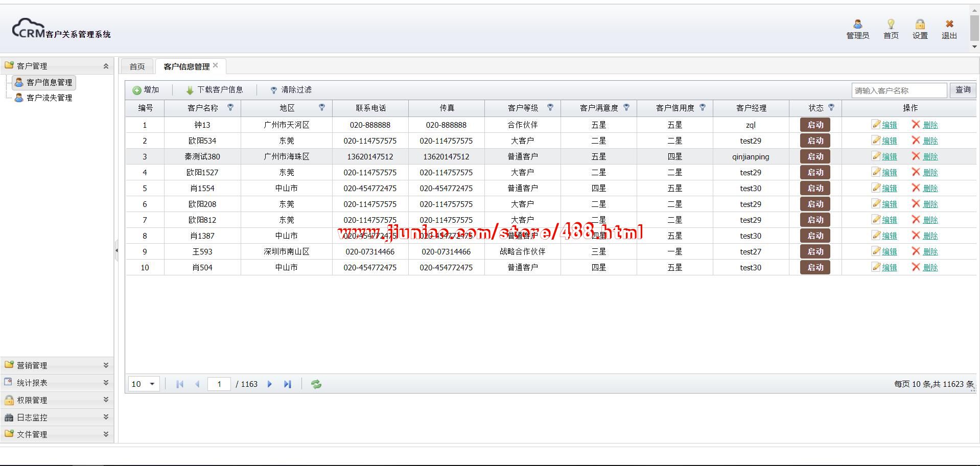Click the 退出 logout icon
980x466 pixels.
point(949,25)
